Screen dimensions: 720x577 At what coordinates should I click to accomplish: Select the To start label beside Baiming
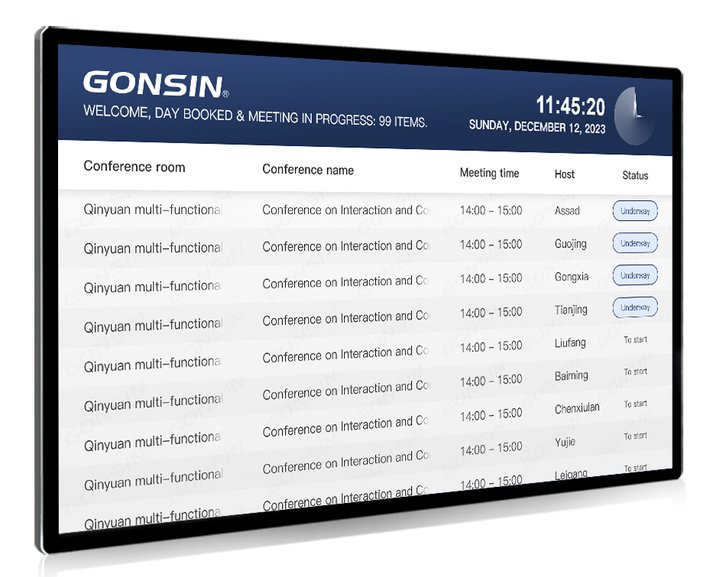point(635,372)
